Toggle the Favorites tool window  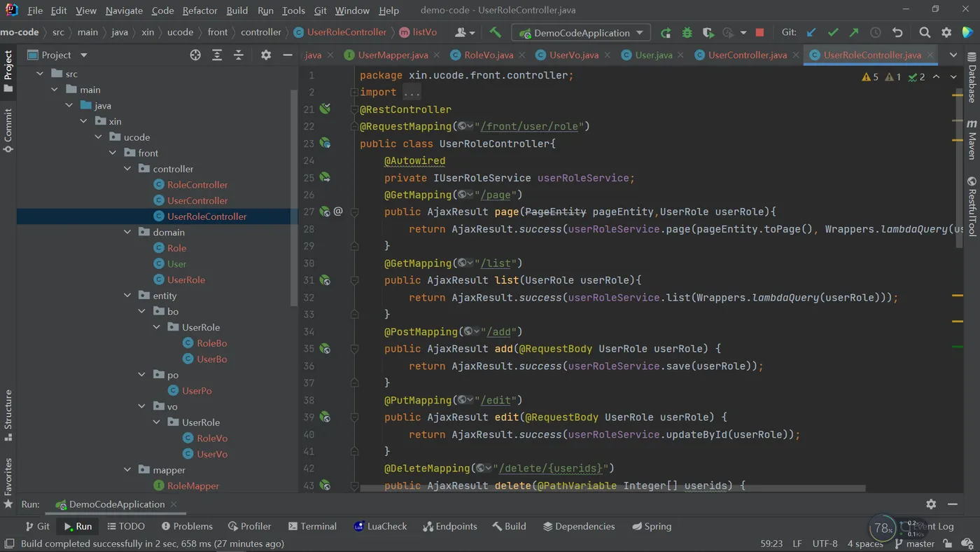pyautogui.click(x=8, y=483)
